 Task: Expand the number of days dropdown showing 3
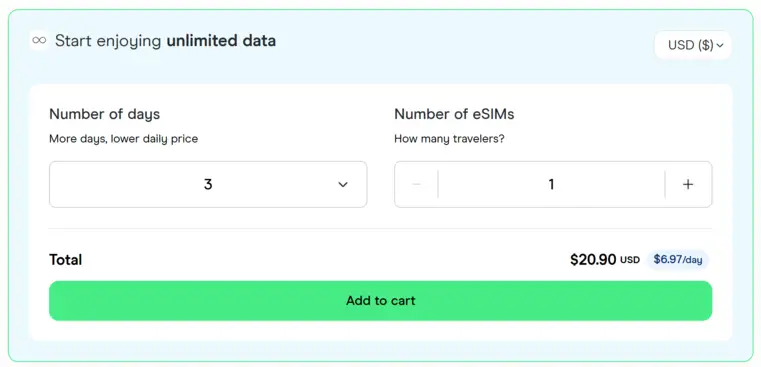coord(208,184)
